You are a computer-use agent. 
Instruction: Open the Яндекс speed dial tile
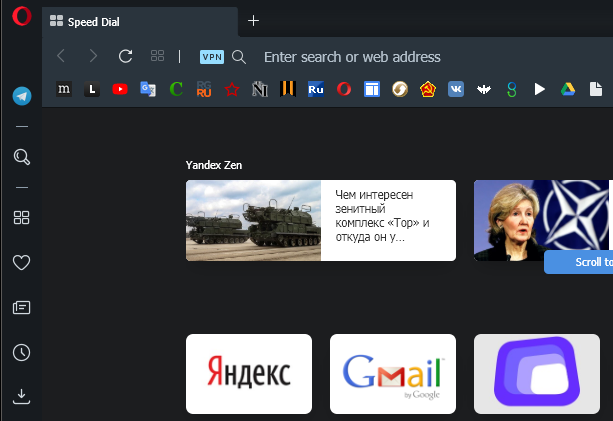tap(249, 374)
